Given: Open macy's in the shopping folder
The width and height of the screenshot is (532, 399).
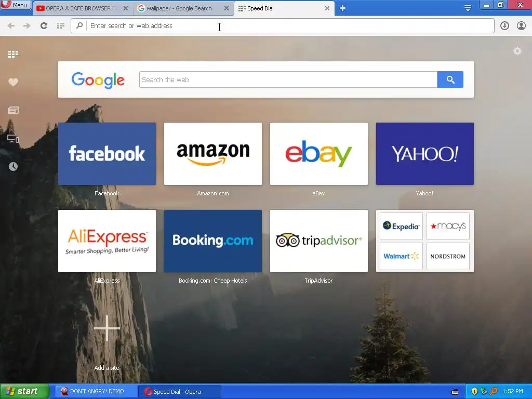Looking at the screenshot, I should pos(448,227).
